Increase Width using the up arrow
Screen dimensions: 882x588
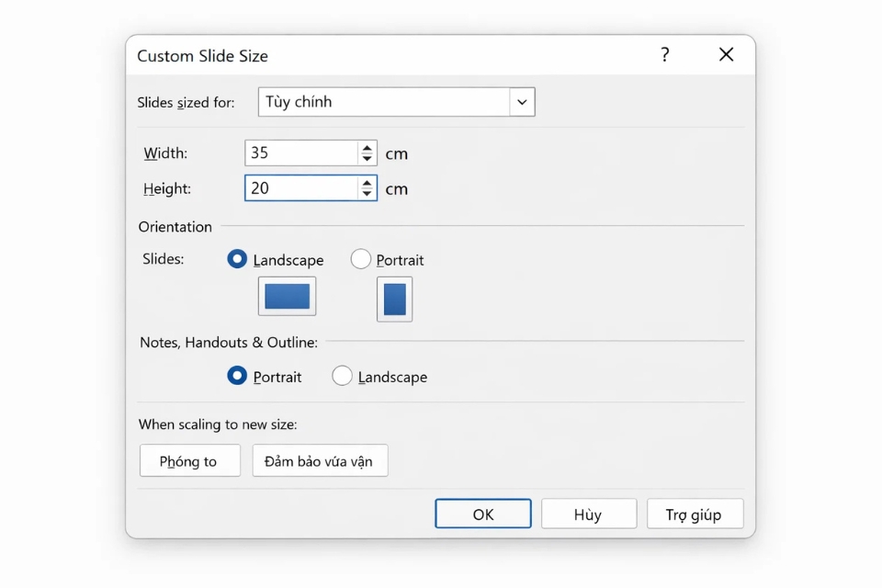click(367, 148)
